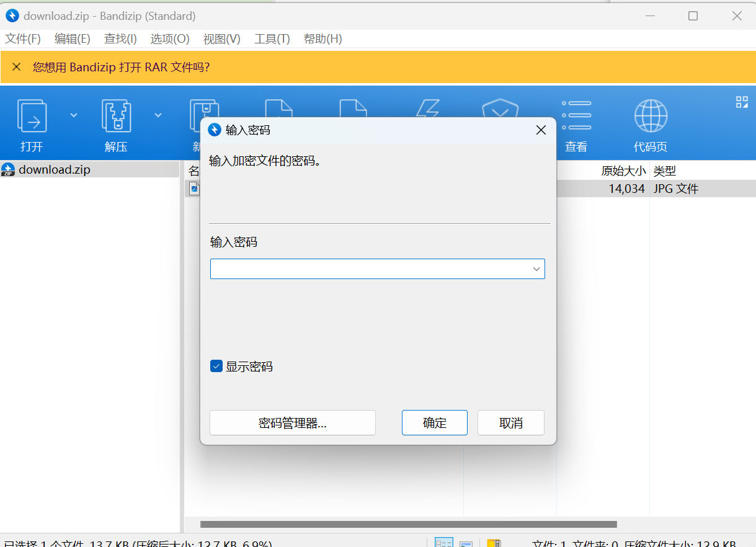Viewport: 756px width, 547px height.
Task: Uncheck the 显示密码 checkbox
Action: click(216, 366)
